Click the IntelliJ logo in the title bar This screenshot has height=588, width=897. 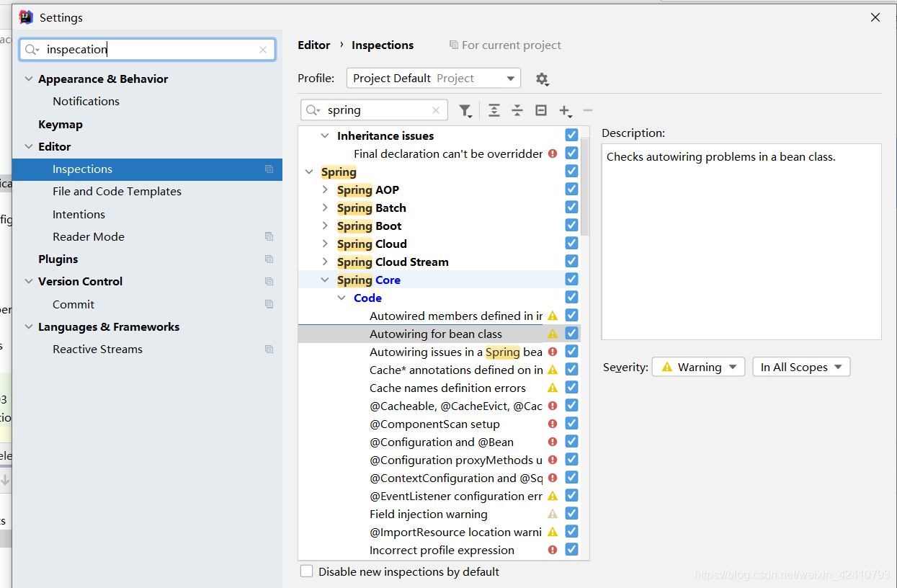[x=26, y=17]
